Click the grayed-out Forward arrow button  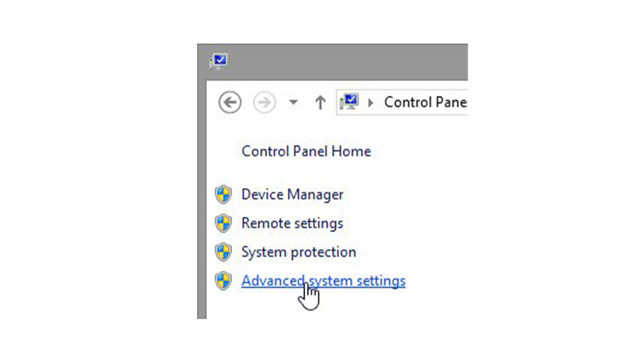pyautogui.click(x=264, y=102)
